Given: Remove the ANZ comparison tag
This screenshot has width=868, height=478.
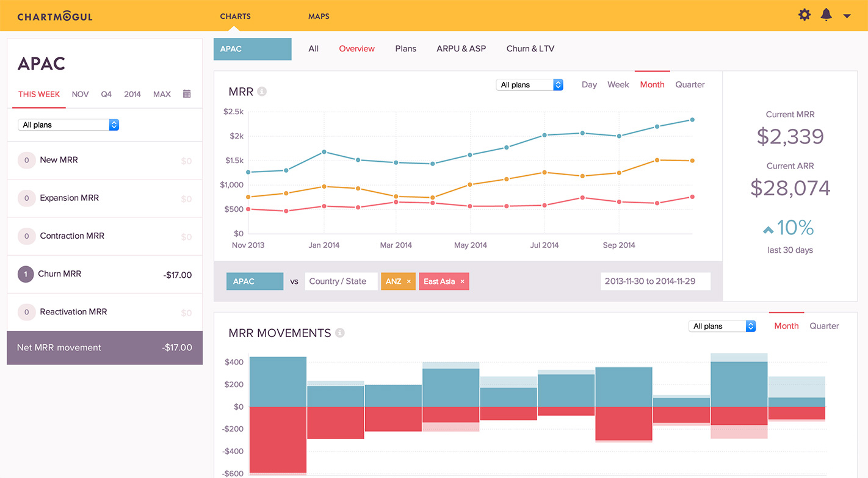Looking at the screenshot, I should pos(408,281).
